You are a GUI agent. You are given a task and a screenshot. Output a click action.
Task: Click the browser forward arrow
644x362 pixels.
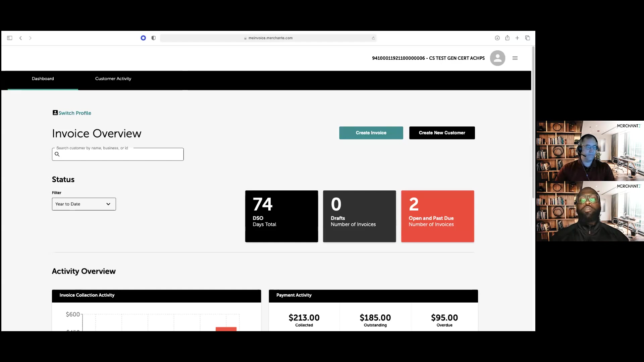30,38
